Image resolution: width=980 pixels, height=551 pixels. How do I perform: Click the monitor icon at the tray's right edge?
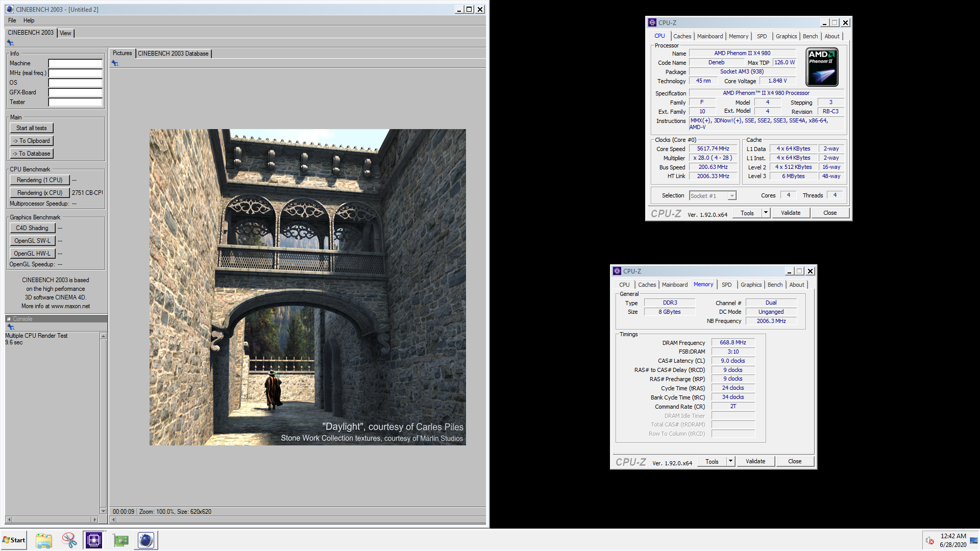974,541
